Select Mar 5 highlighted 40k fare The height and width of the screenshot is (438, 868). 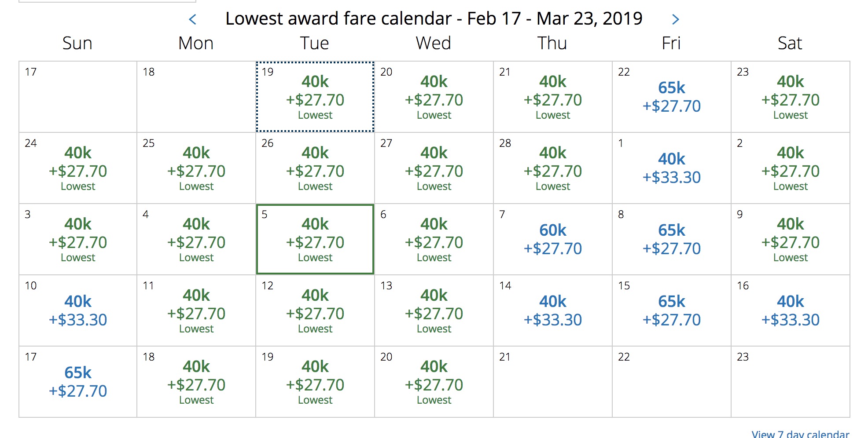pyautogui.click(x=315, y=240)
